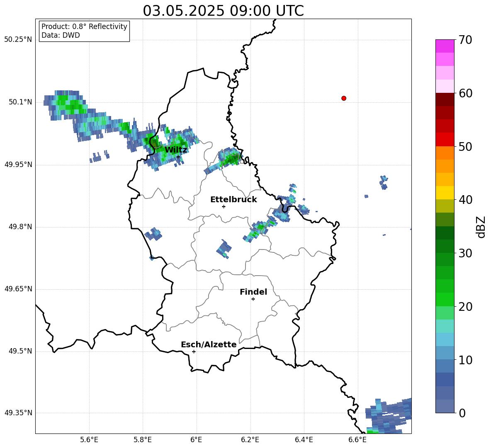491x448 pixels.
Task: Click the Wiltz city label
Action: pyautogui.click(x=176, y=150)
